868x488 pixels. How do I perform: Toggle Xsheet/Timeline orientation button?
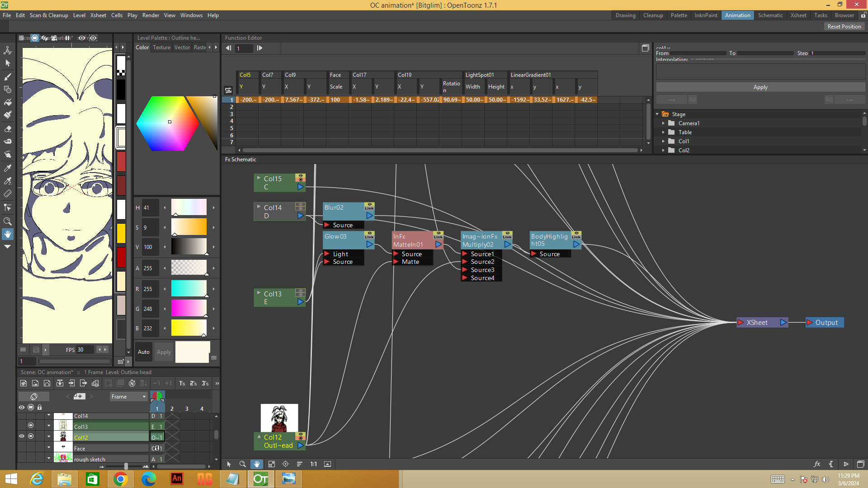click(x=34, y=396)
